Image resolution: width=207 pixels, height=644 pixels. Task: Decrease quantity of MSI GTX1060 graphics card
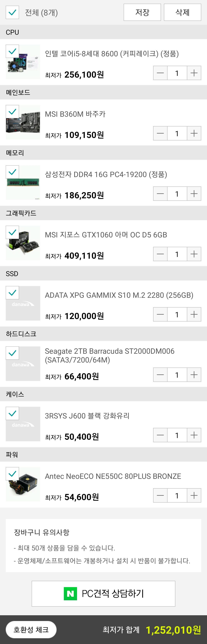point(160,254)
